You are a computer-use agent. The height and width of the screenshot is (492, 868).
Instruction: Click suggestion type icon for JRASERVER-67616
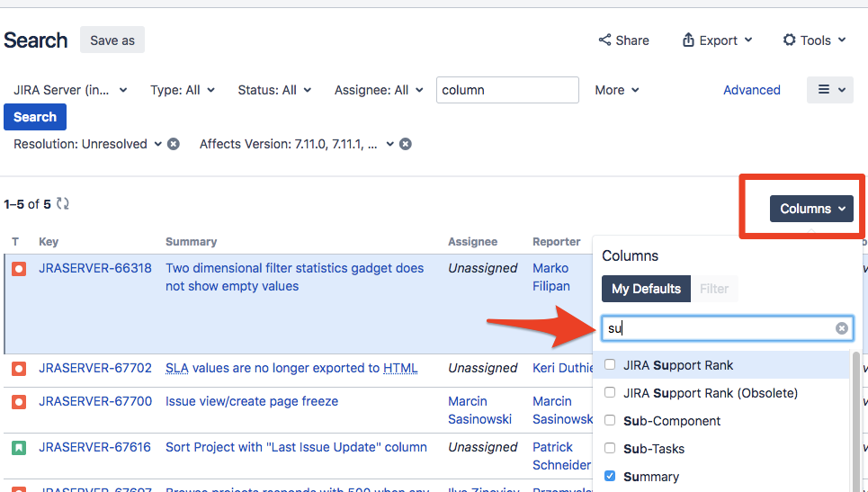(x=19, y=448)
